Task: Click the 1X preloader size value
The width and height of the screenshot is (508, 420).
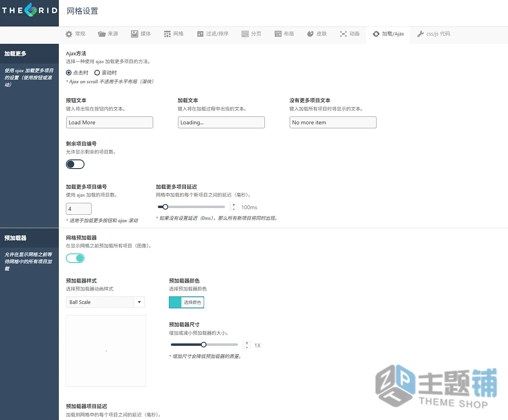Action: 257,345
